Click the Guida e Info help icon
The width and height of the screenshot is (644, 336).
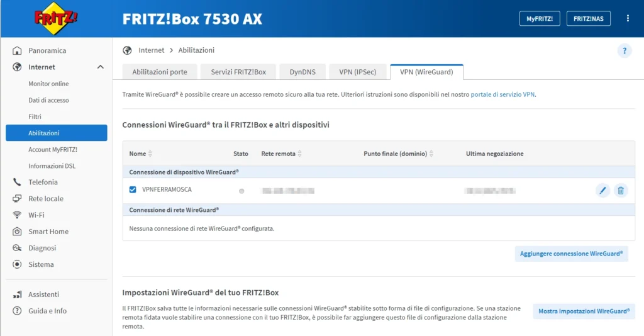click(17, 311)
